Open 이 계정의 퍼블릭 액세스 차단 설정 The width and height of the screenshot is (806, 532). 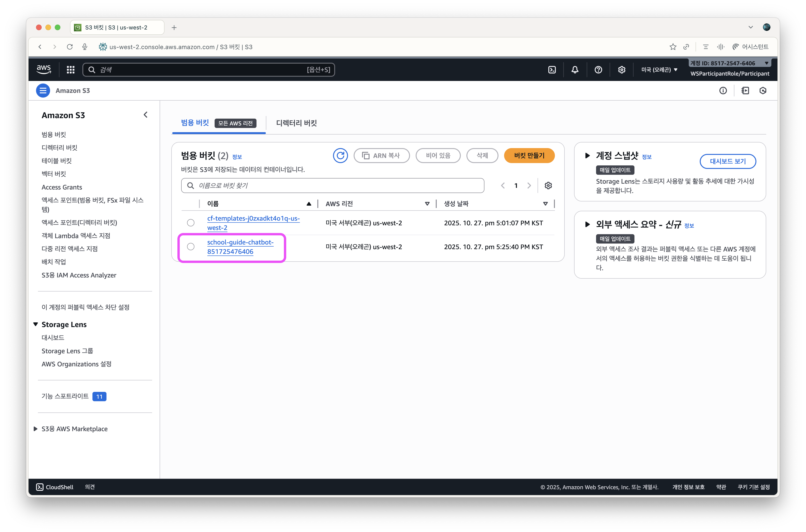point(85,307)
